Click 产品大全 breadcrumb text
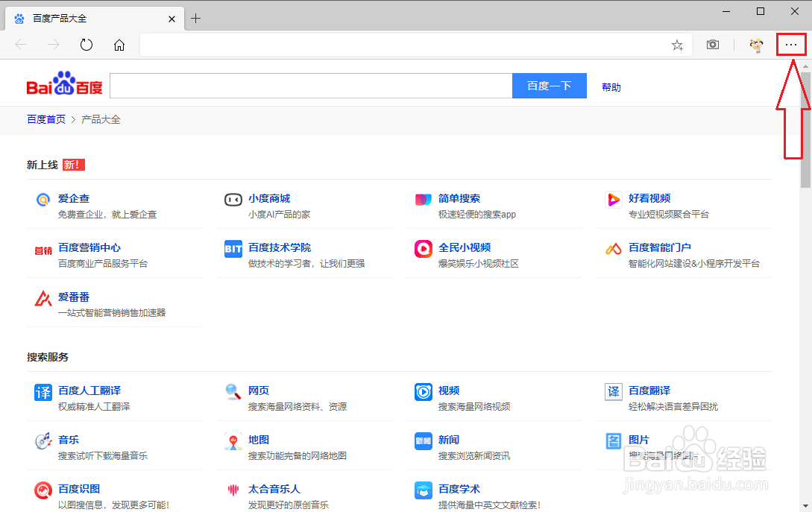The height and width of the screenshot is (512, 812). 101,119
